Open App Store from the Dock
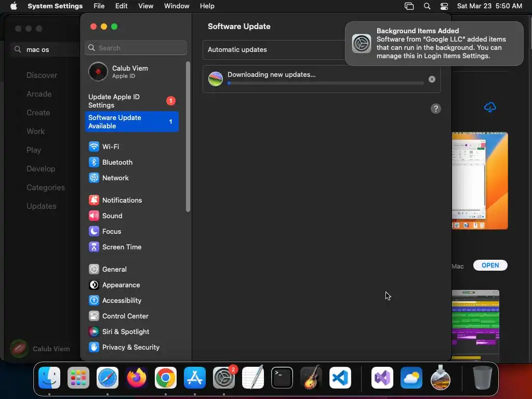This screenshot has height=399, width=532. (195, 378)
